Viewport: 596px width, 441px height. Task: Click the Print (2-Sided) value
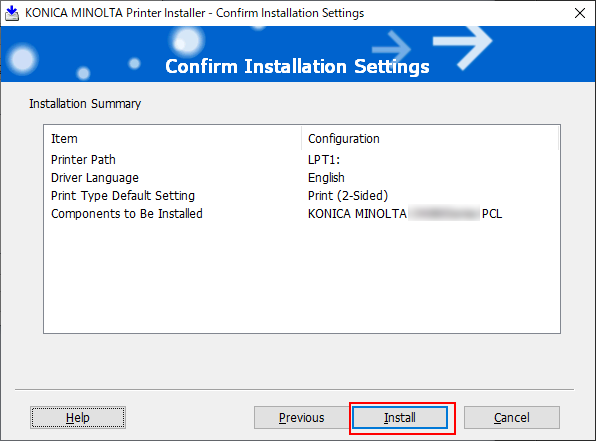pos(348,196)
